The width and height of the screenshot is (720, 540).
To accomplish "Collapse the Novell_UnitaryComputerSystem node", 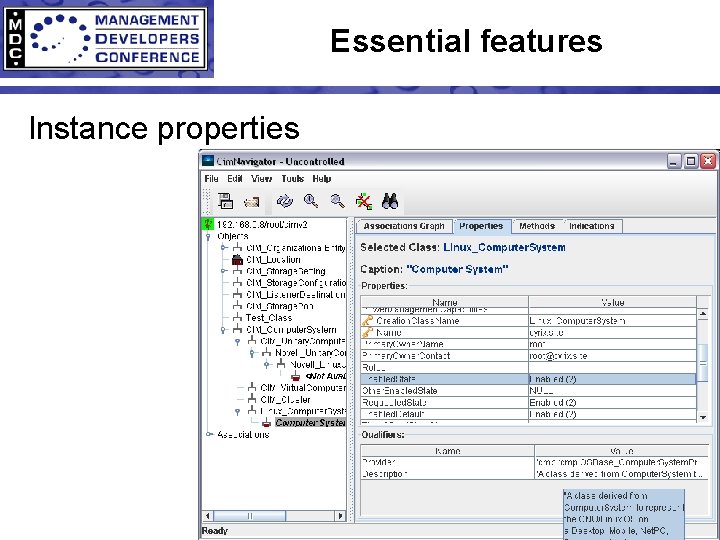I will tap(252, 353).
